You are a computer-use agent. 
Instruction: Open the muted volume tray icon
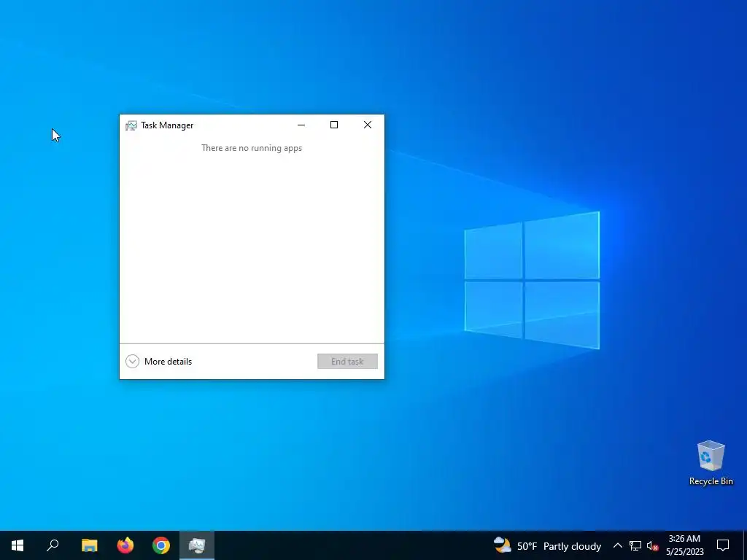(x=652, y=545)
